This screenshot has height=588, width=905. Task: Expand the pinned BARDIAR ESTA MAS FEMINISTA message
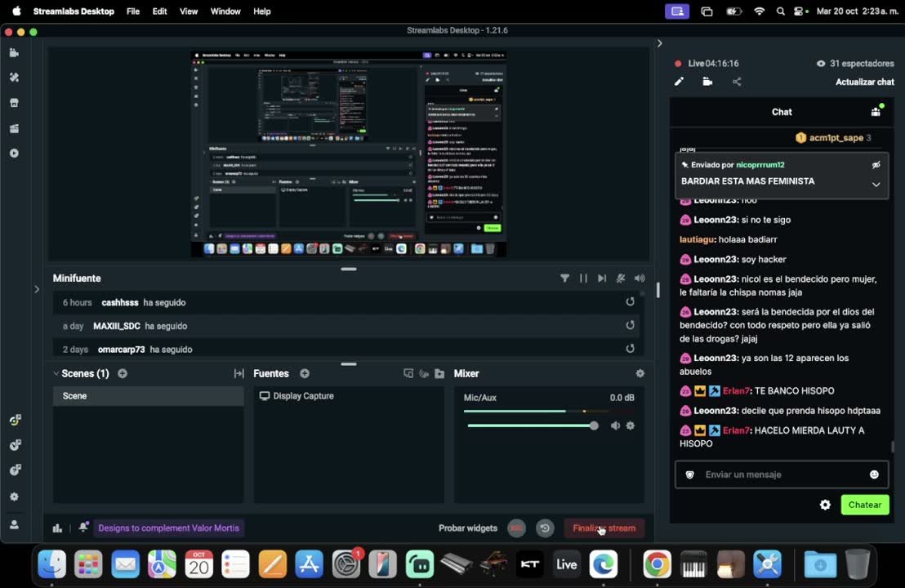coord(876,185)
